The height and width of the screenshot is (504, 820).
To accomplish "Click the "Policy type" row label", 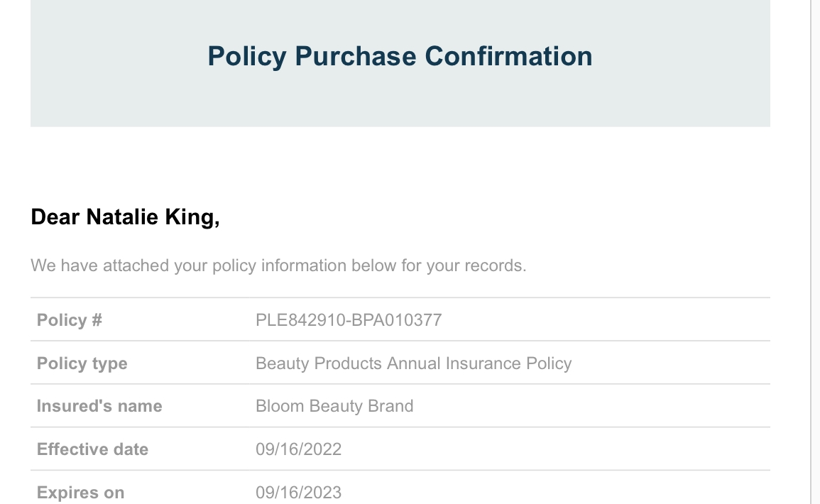I will point(82,363).
